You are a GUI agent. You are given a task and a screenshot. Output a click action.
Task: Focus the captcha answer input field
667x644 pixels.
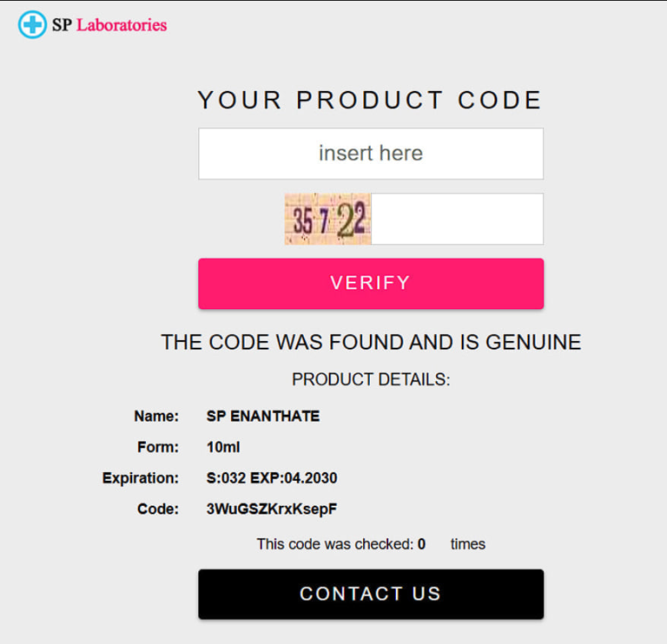pyautogui.click(x=457, y=219)
